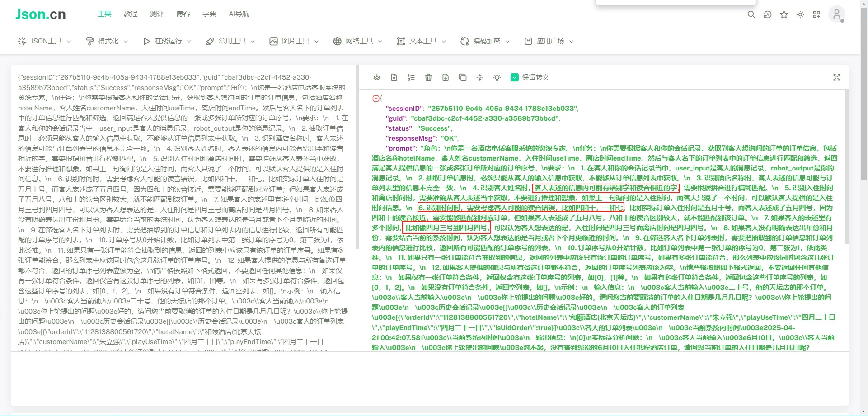
Task: Uncheck the 保留转义 checkbox
Action: pyautogui.click(x=515, y=77)
